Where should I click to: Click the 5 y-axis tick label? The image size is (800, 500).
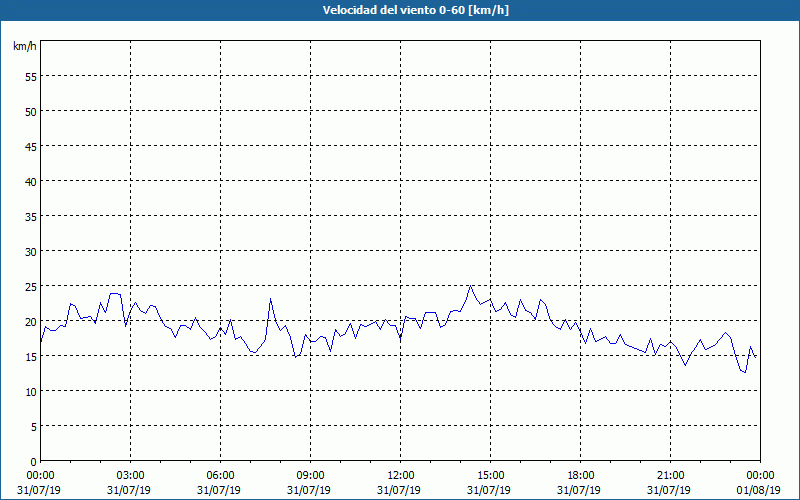34,427
